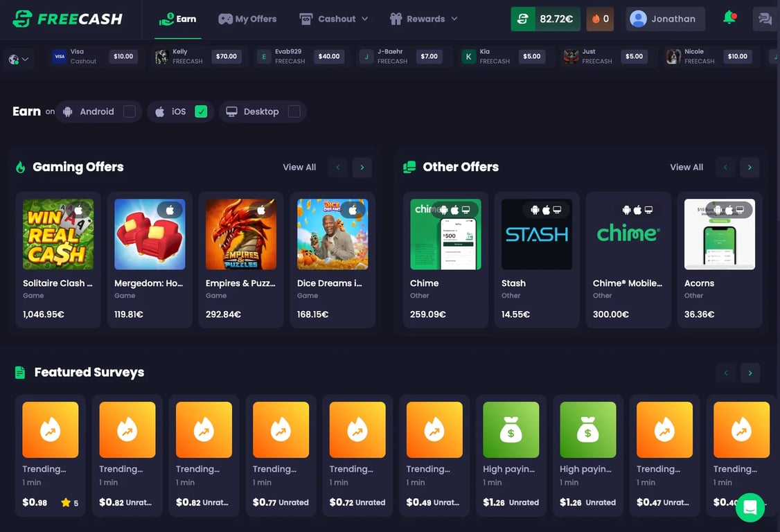Open the notifications bell
Screen dimensions: 780x532
coord(729,18)
